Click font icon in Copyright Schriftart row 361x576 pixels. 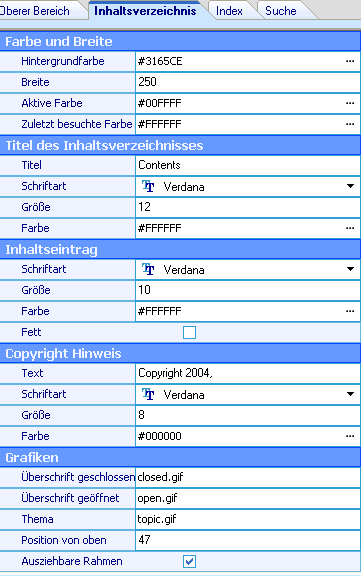[x=148, y=395]
